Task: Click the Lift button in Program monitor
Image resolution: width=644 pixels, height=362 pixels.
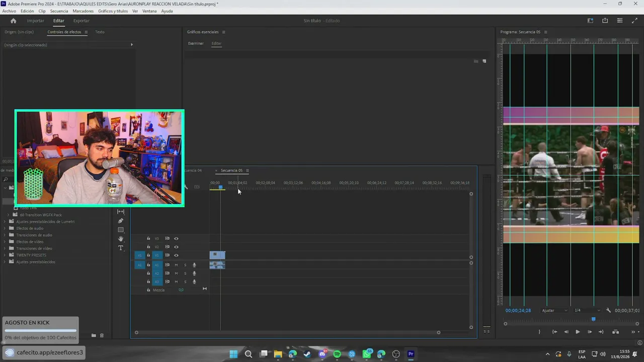Action: point(615,332)
